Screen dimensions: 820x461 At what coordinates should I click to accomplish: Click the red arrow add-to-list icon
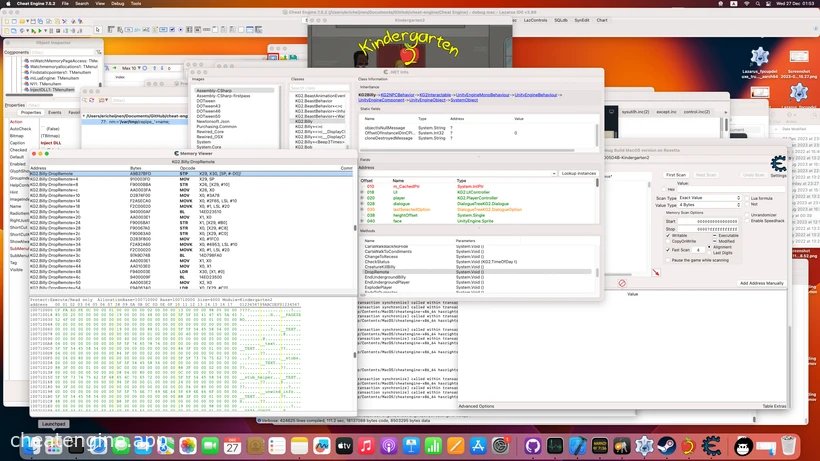[656, 272]
